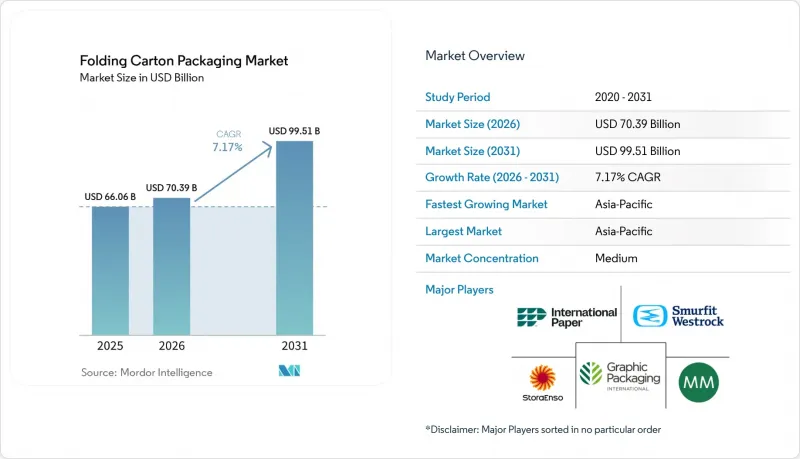Click the green MM circle logo
Image resolution: width=800 pixels, height=459 pixels.
pos(698,382)
